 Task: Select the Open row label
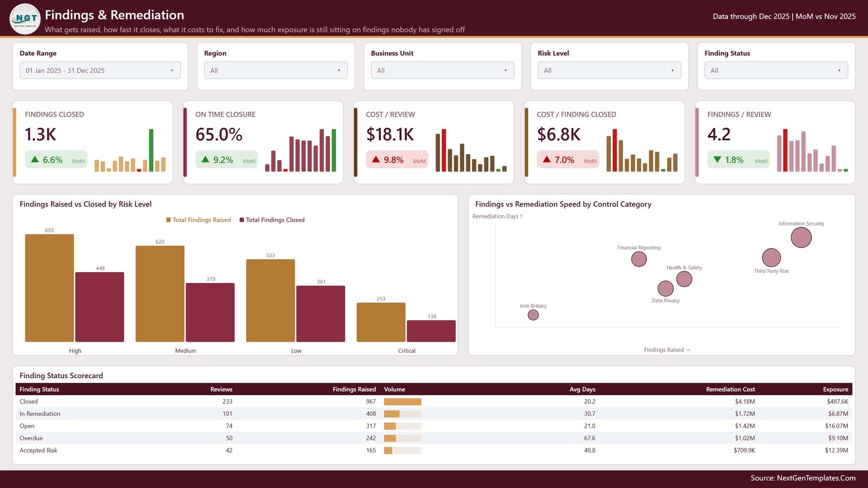pyautogui.click(x=27, y=426)
